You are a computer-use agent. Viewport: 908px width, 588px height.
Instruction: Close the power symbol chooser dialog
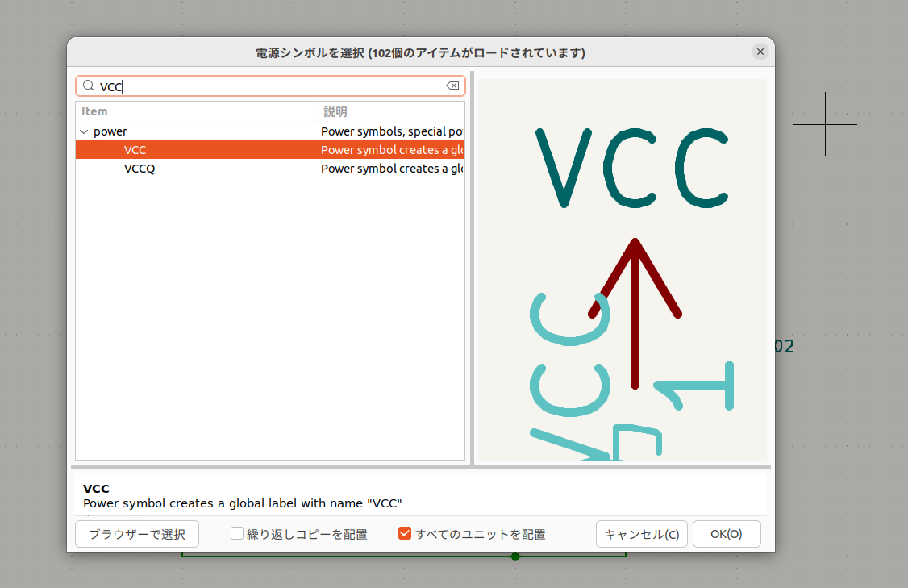coord(760,52)
